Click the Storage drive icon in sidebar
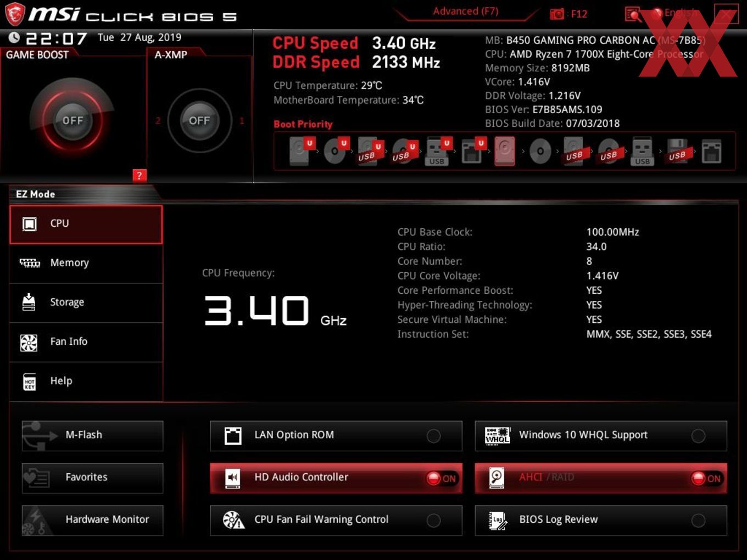 coord(29,302)
